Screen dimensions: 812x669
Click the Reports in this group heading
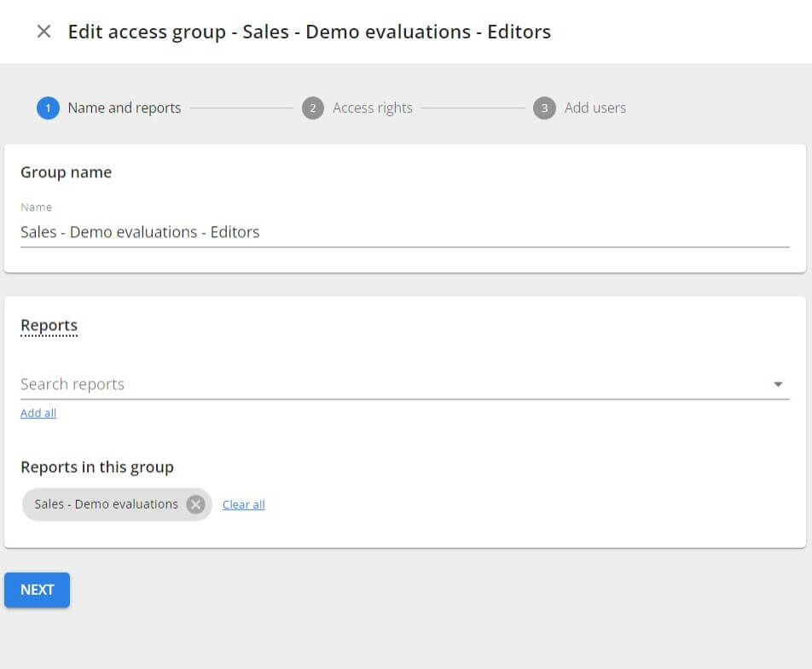[x=96, y=467]
